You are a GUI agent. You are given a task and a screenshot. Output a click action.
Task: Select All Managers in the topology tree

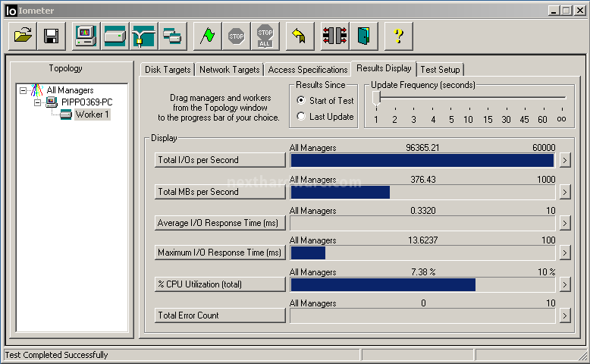click(x=70, y=90)
